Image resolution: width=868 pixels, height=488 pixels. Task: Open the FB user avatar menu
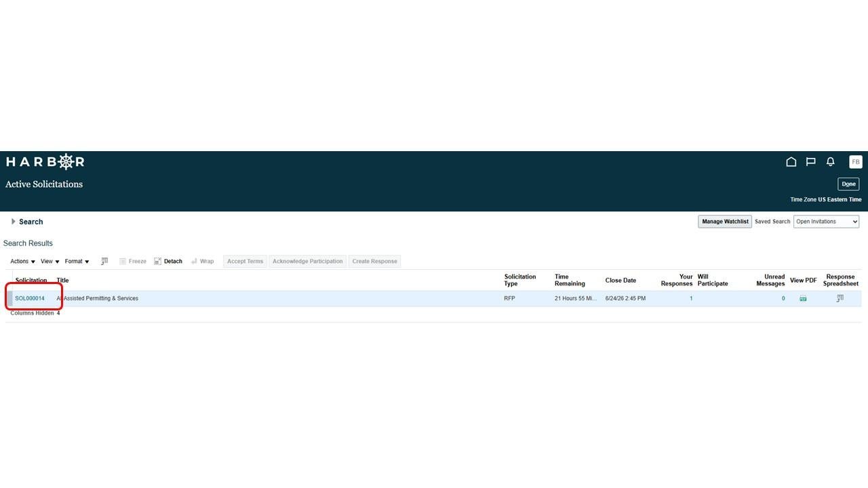(x=856, y=162)
